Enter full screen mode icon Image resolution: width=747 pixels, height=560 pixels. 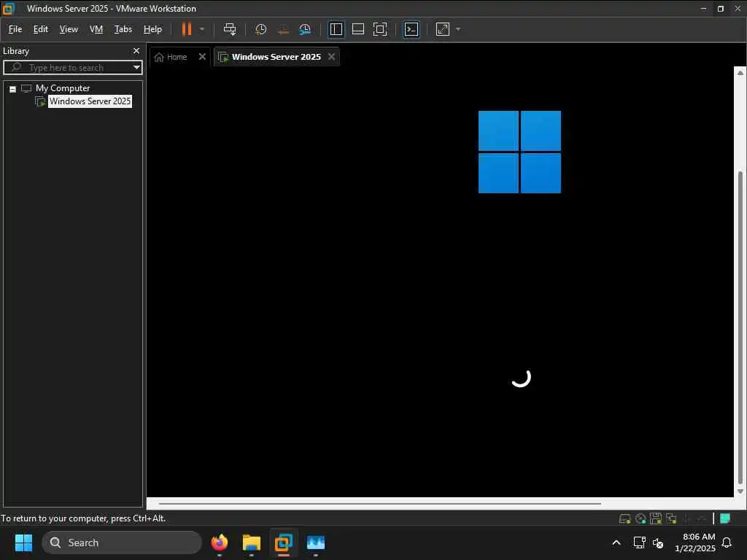point(379,29)
